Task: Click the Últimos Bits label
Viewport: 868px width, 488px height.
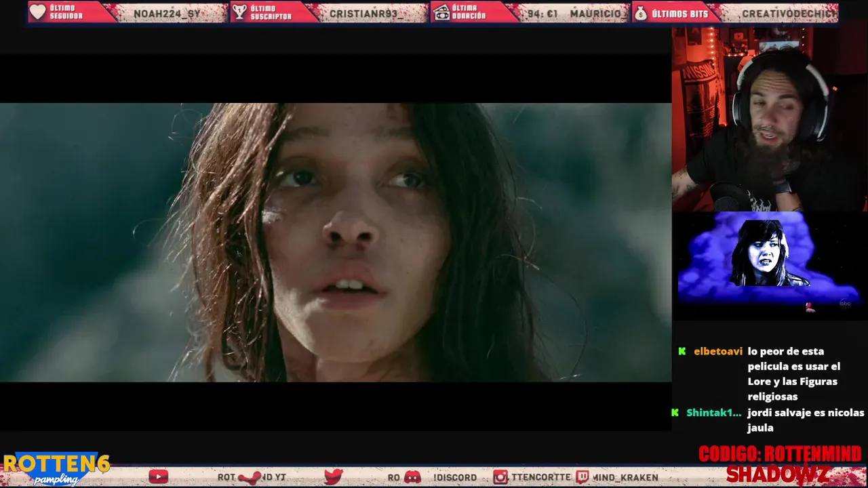Action: pos(679,14)
